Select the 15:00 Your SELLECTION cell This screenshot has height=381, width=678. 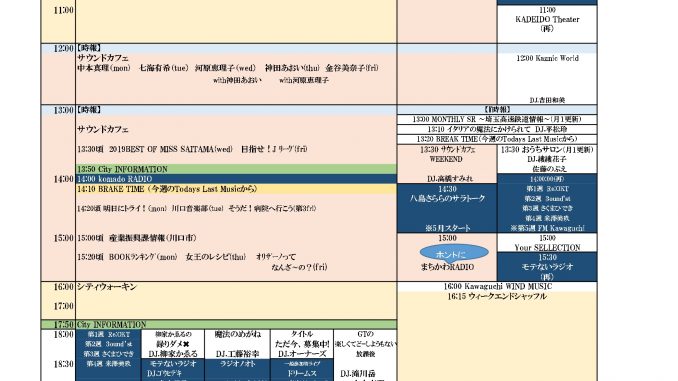547,243
